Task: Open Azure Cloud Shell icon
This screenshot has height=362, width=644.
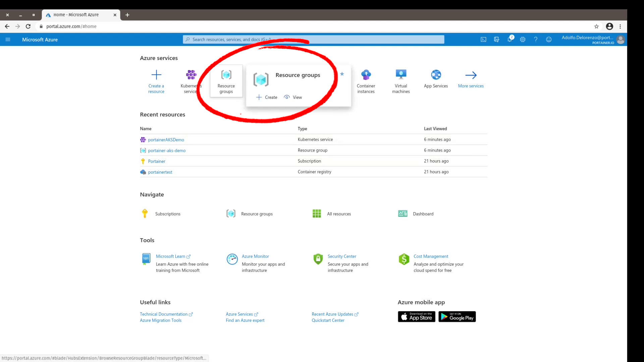Action: (483, 40)
